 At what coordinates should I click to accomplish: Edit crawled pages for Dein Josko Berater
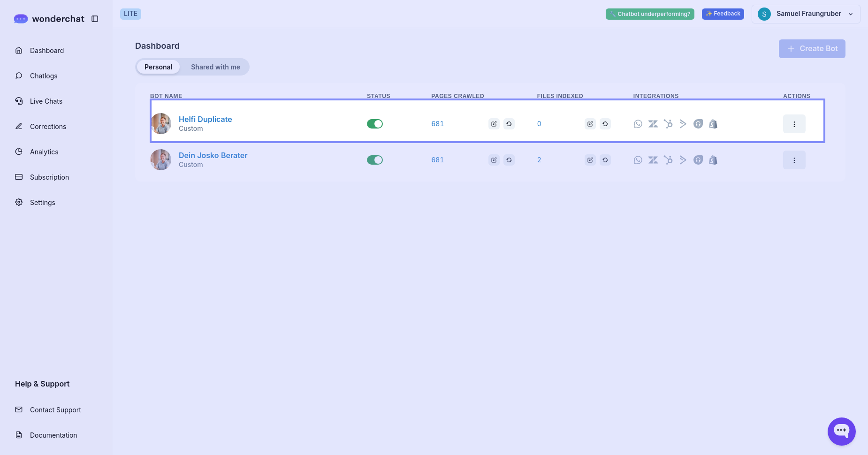tap(494, 160)
